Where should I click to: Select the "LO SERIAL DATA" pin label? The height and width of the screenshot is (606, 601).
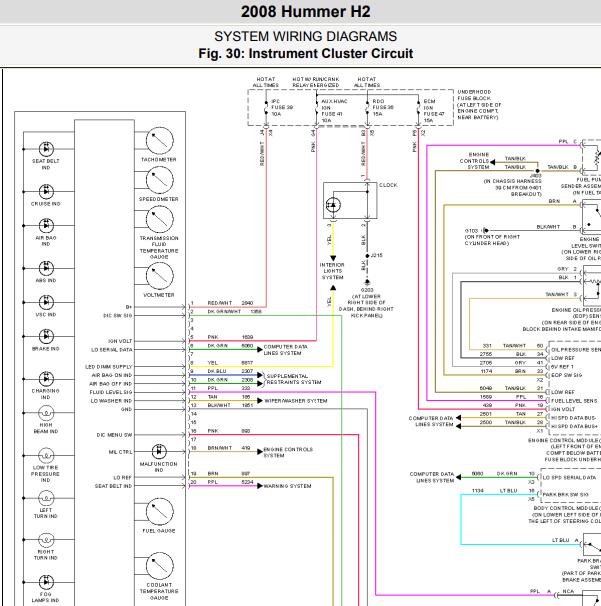click(x=112, y=350)
